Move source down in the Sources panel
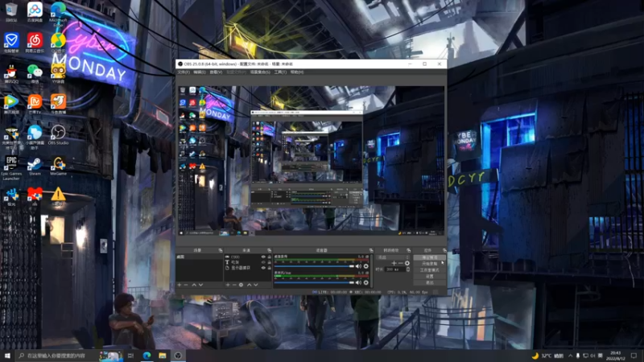644x362 pixels. [x=256, y=285]
